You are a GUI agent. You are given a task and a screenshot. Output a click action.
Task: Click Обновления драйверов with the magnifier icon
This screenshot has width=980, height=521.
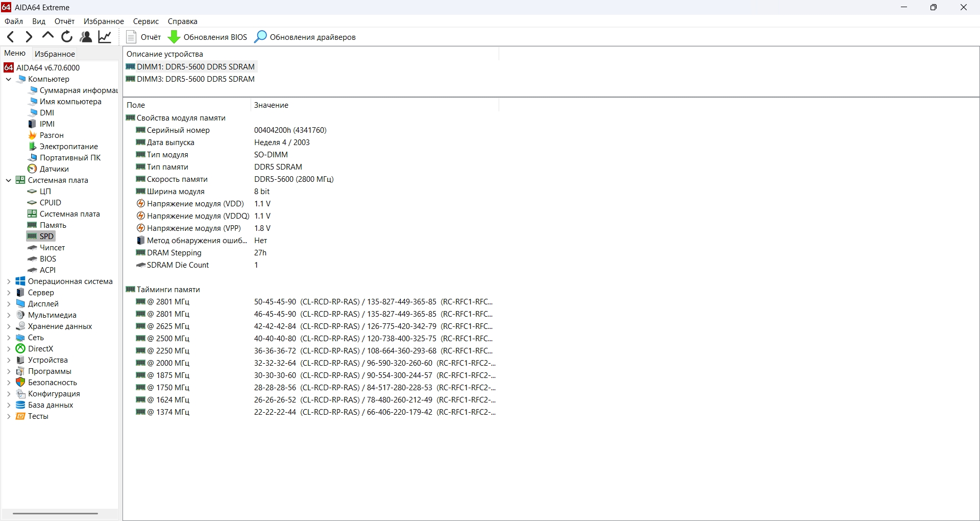click(305, 37)
